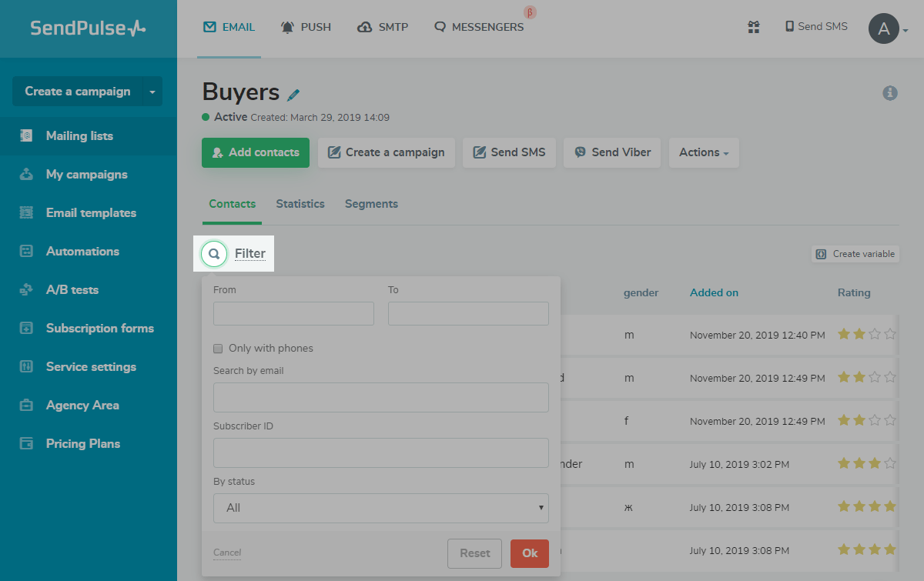
Task: Click the 'ж' gender cell
Action: tap(628, 507)
